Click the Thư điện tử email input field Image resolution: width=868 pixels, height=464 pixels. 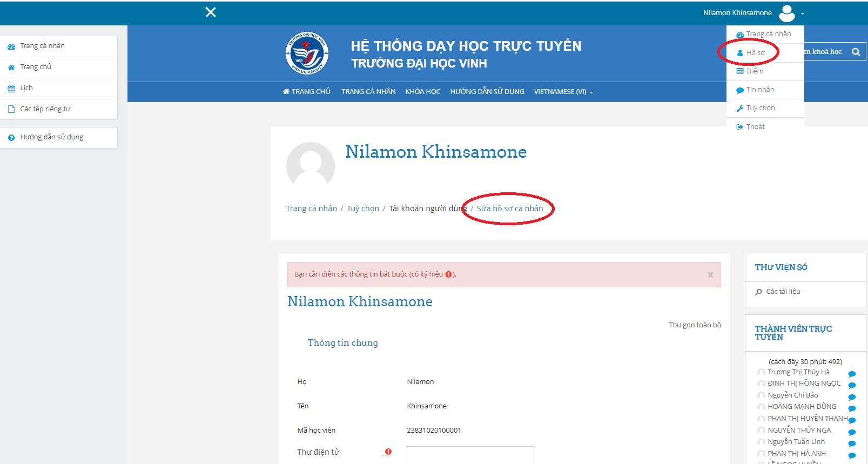tap(470, 455)
